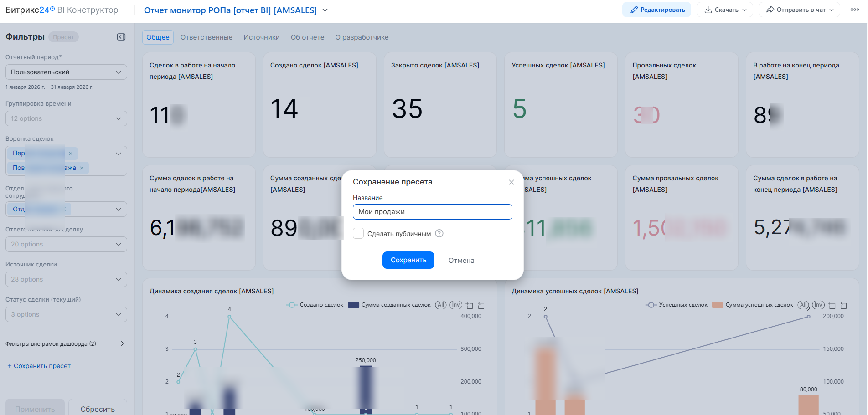Image resolution: width=868 pixels, height=415 pixels.
Task: Close the Сохранение пресета dialog
Action: point(511,182)
